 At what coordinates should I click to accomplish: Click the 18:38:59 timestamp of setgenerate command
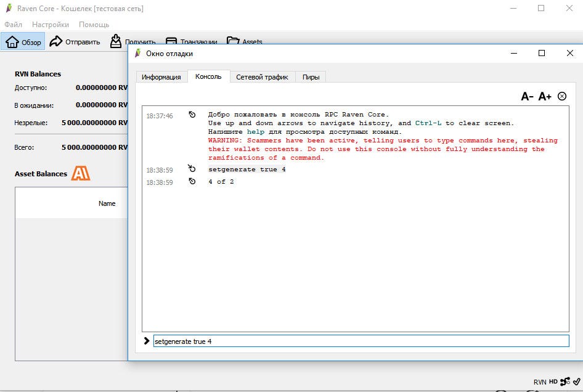pyautogui.click(x=160, y=170)
